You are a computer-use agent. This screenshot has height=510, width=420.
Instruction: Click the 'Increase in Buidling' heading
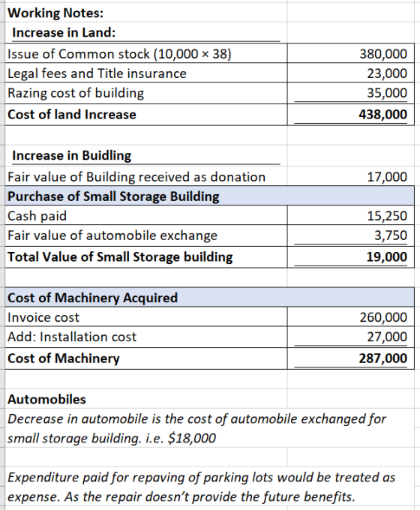point(71,155)
